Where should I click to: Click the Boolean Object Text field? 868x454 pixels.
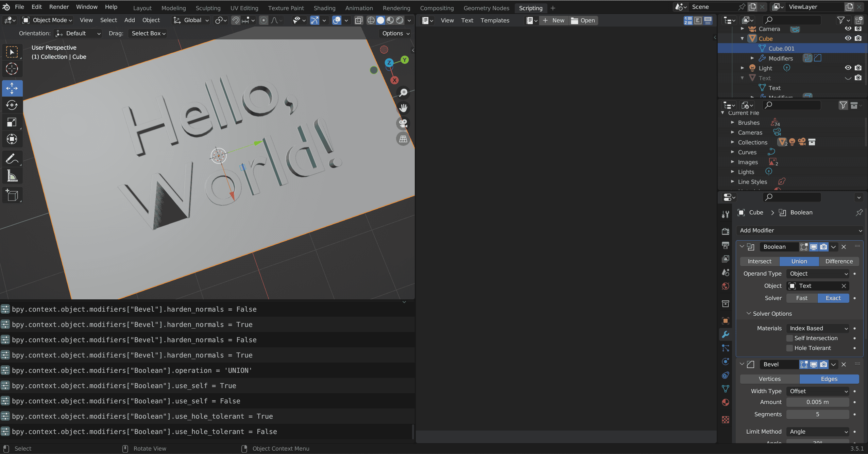(x=818, y=286)
